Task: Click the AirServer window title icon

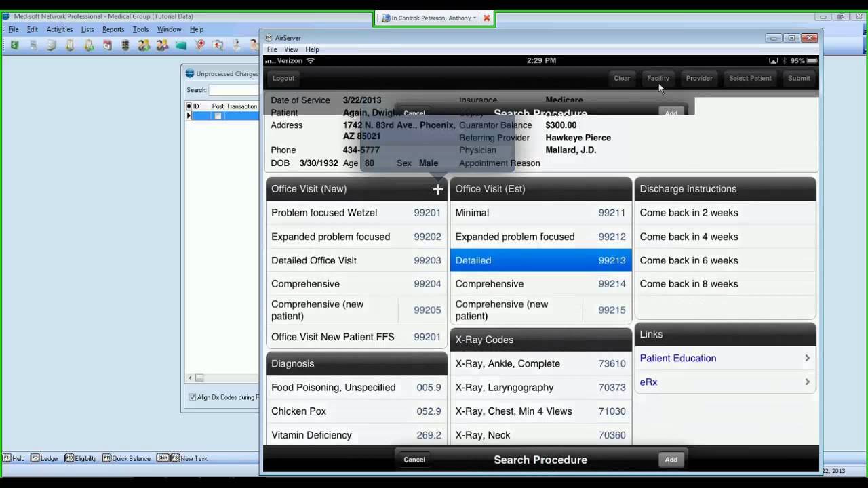Action: [269, 38]
